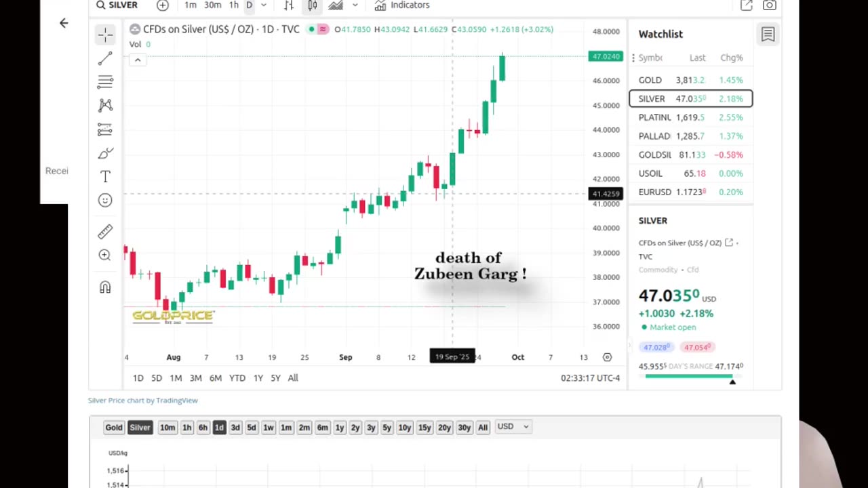
Task: Open the Fibonacci retracement tool
Action: click(105, 82)
